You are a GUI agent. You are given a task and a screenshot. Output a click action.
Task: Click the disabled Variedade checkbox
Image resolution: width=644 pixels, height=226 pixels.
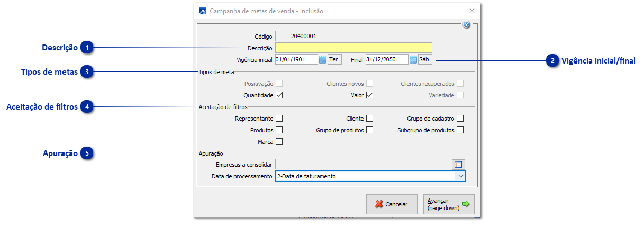(x=460, y=95)
